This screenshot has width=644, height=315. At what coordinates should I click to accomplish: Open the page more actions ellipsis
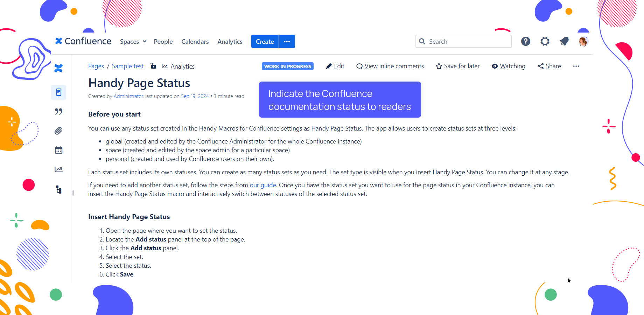point(576,66)
